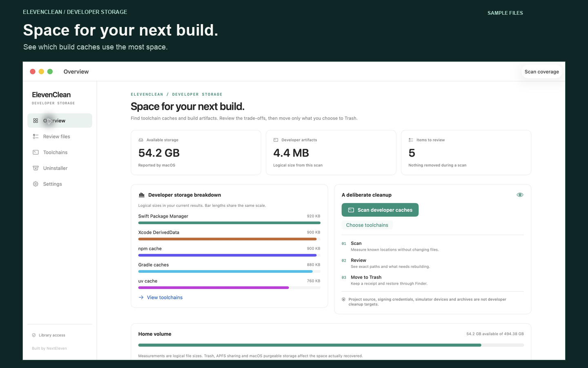Open Settings from the sidebar
Viewport: 588px width, 368px height.
(60, 184)
